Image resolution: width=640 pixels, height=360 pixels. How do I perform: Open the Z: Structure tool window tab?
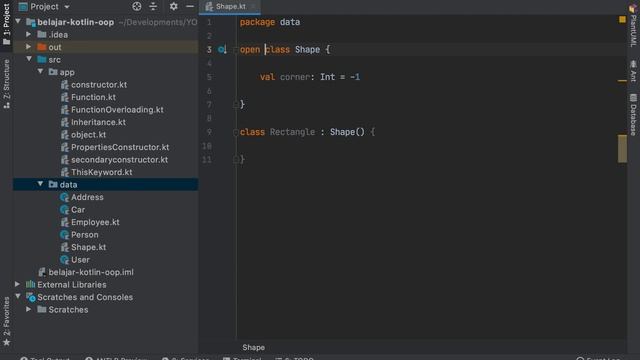[6, 84]
